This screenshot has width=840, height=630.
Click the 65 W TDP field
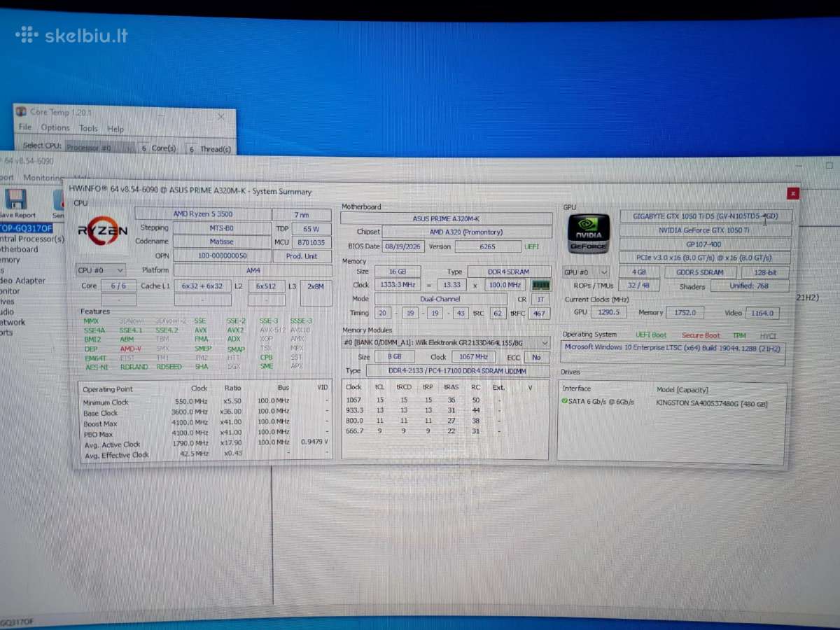click(x=311, y=229)
